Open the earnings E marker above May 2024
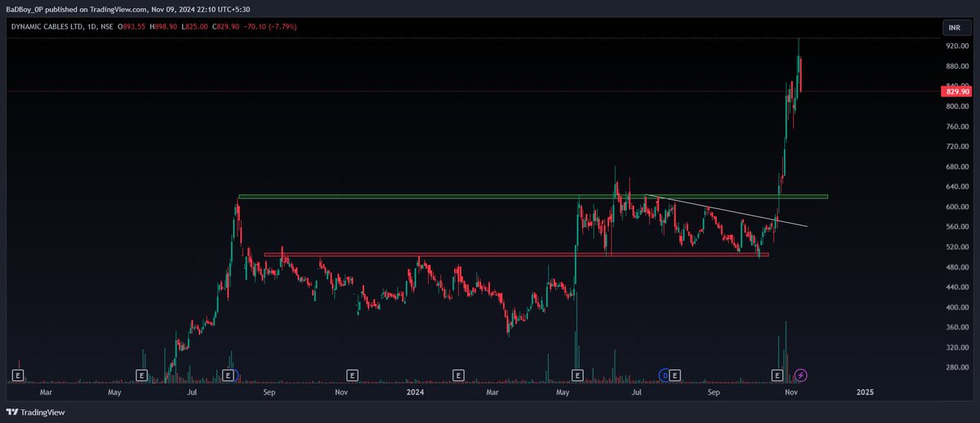980x423 pixels. click(x=577, y=375)
